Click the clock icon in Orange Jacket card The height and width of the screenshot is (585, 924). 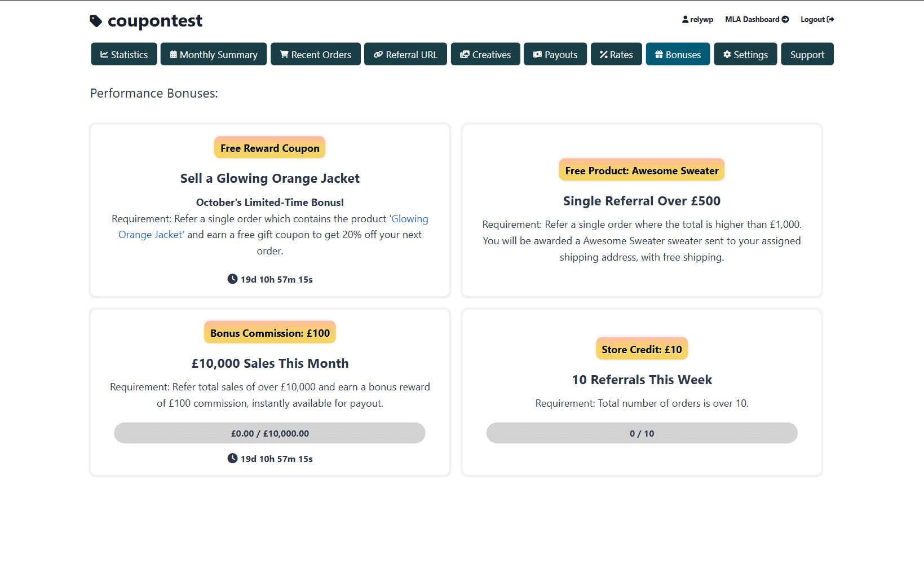pos(232,279)
